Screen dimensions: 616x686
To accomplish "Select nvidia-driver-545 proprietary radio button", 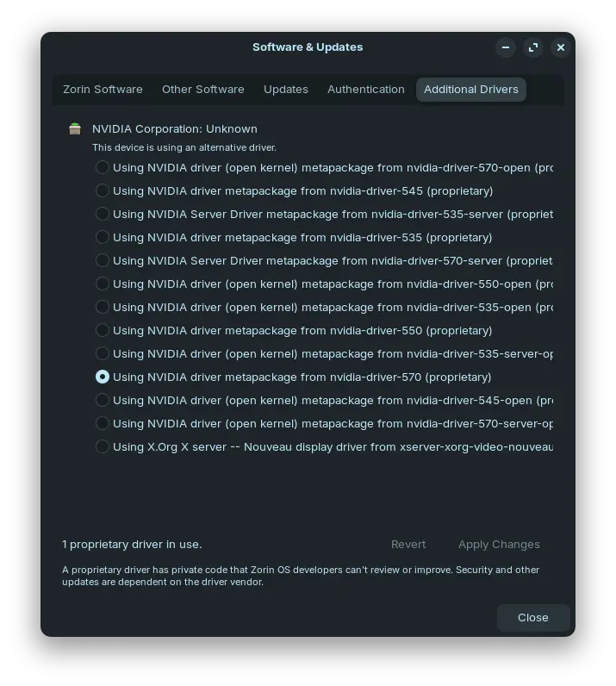I will pos(103,190).
